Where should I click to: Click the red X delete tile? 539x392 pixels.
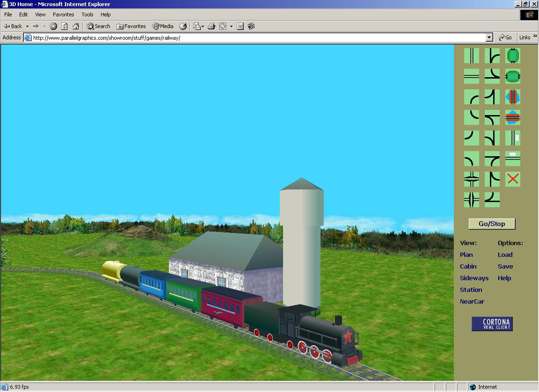(512, 179)
